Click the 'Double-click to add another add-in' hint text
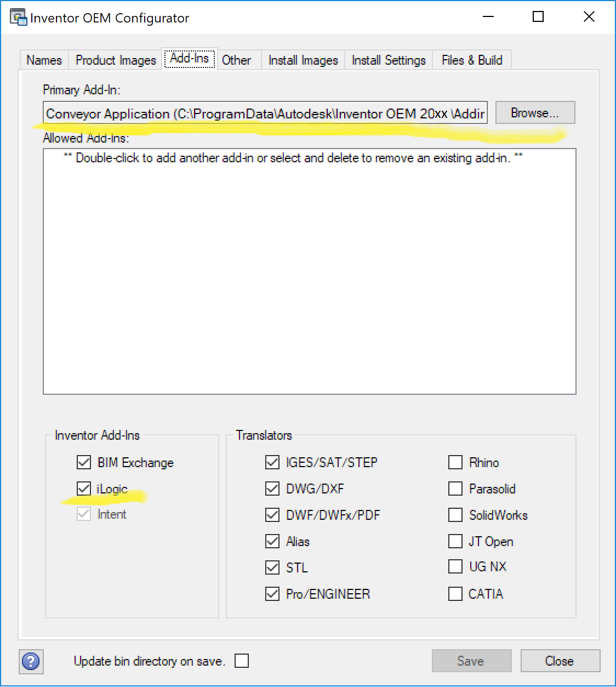The height and width of the screenshot is (687, 616). point(293,158)
